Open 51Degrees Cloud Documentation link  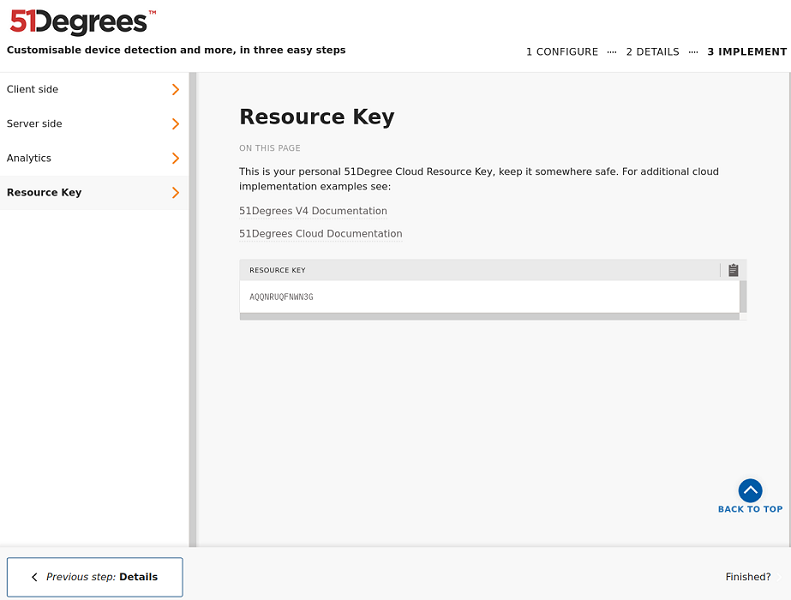pos(320,234)
